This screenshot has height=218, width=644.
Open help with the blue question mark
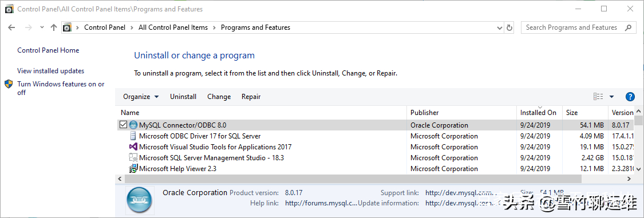pyautogui.click(x=630, y=97)
